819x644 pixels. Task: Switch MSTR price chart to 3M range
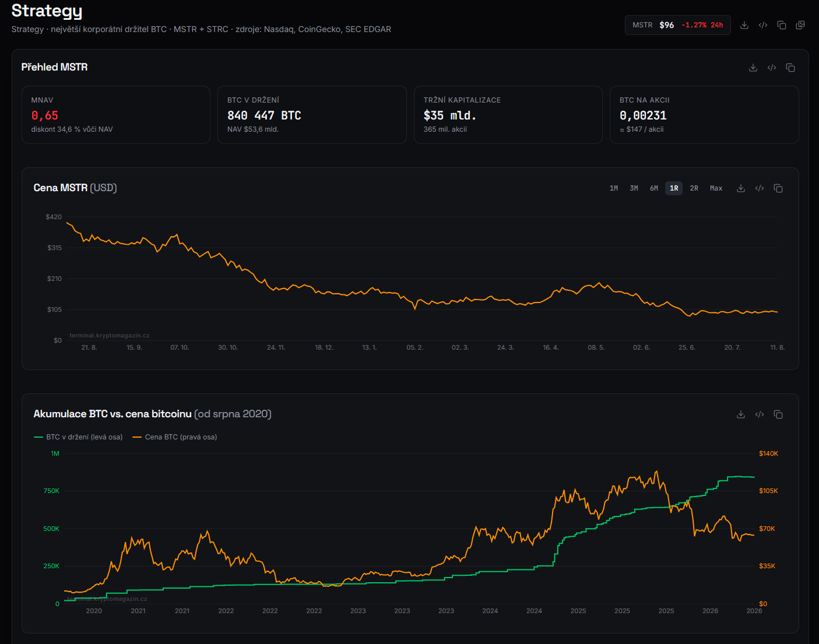(x=634, y=188)
